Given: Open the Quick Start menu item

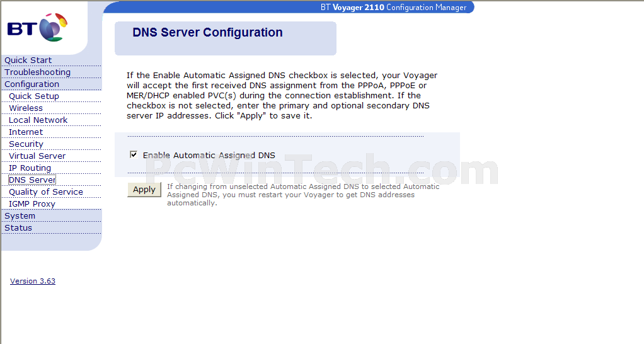Looking at the screenshot, I should pyautogui.click(x=28, y=60).
